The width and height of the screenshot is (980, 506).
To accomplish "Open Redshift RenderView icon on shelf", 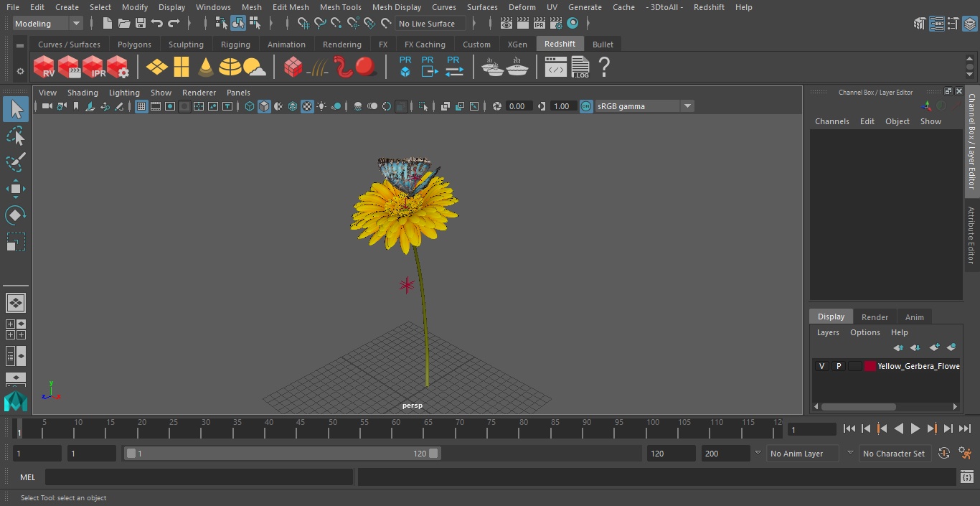I will pyautogui.click(x=44, y=67).
